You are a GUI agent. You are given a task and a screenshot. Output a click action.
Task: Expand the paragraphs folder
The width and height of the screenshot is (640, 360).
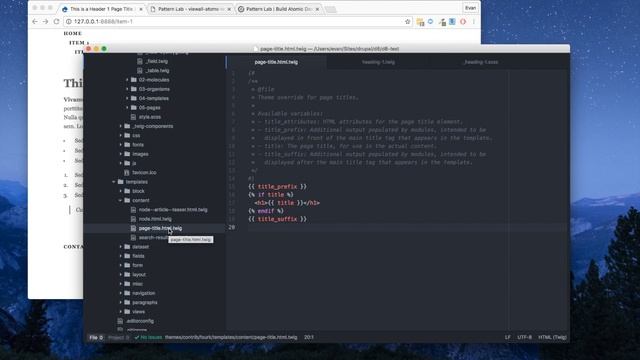pos(145,303)
